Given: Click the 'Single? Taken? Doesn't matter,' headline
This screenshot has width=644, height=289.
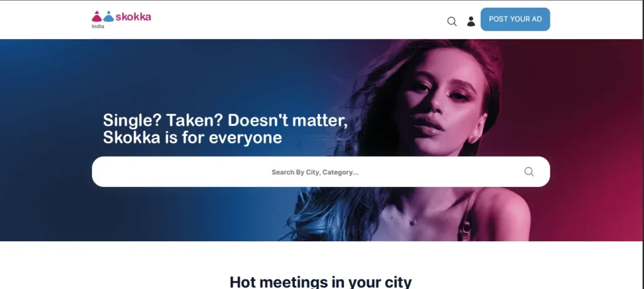Looking at the screenshot, I should click(x=225, y=120).
